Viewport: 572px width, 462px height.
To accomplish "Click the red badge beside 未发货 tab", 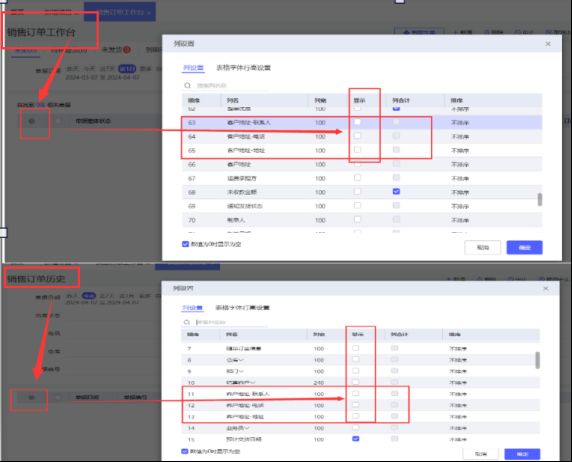I will tap(127, 50).
